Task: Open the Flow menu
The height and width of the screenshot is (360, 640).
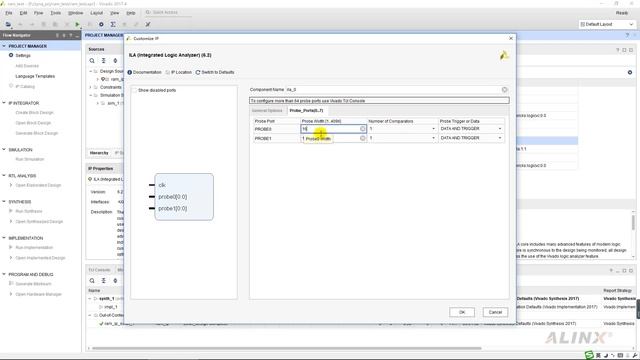Action: 38,13
